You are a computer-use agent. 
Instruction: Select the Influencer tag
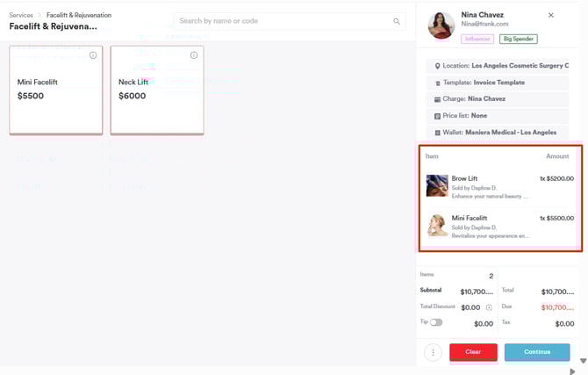pos(477,39)
